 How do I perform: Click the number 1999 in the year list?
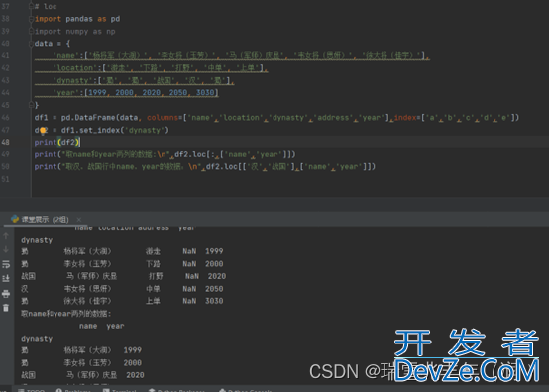point(97,93)
